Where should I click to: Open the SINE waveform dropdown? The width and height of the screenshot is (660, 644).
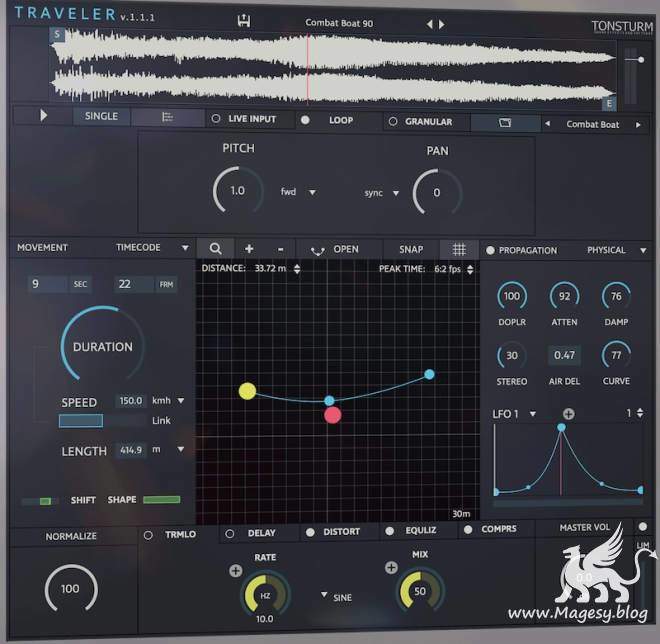click(x=324, y=595)
